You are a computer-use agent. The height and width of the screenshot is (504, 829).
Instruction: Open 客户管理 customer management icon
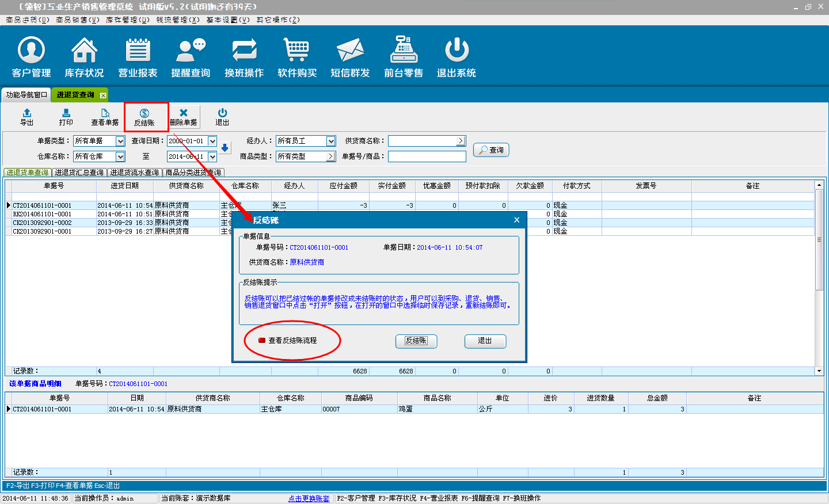tap(31, 57)
